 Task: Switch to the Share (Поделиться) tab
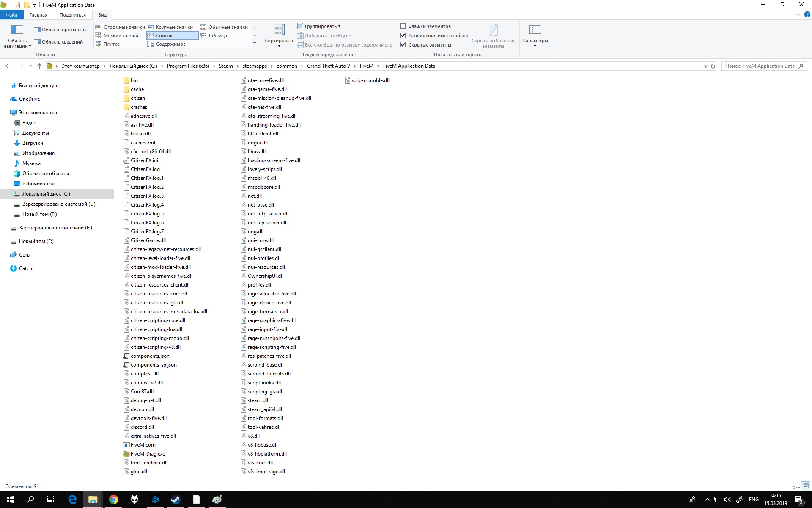[73, 15]
